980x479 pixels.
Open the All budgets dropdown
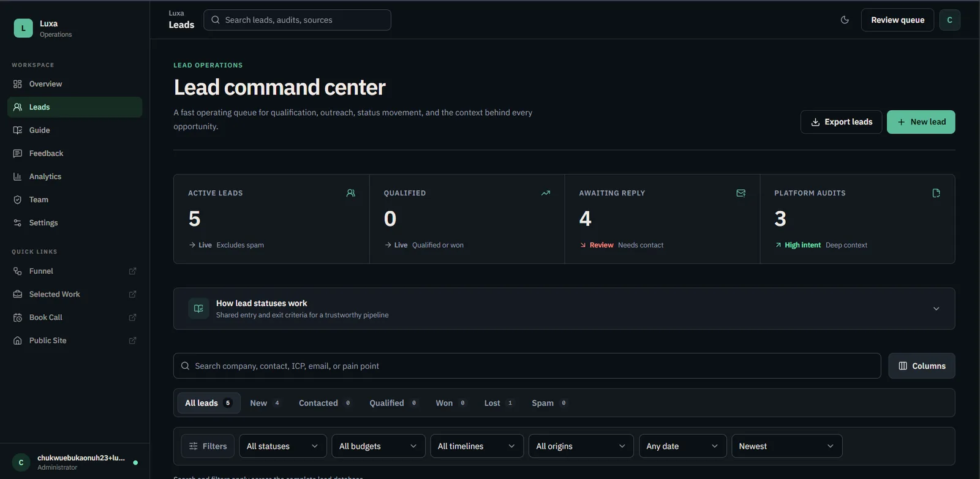click(379, 446)
